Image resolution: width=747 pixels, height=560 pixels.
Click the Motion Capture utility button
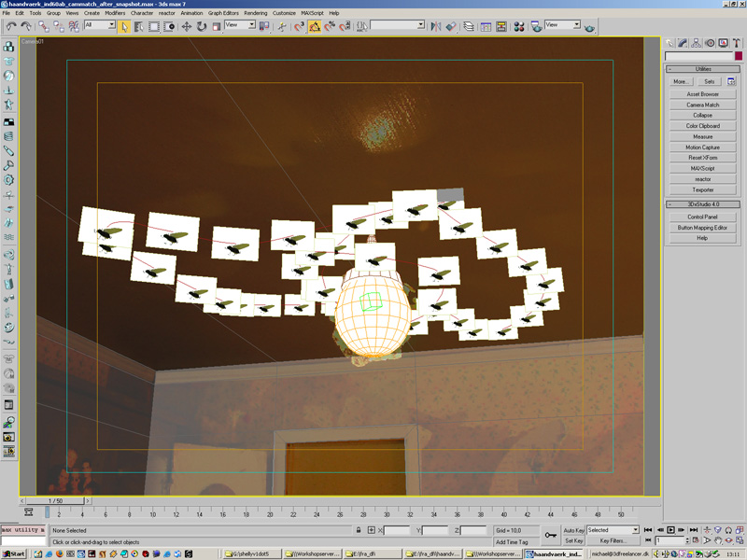pos(703,147)
